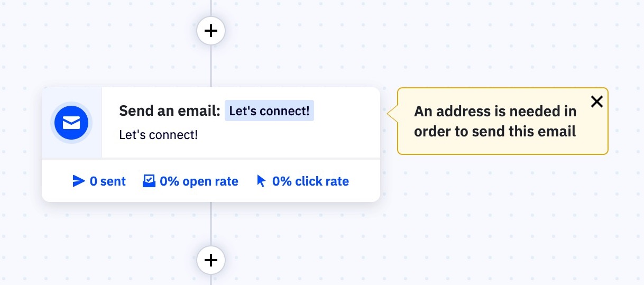
Task: Click the paper plane sent icon
Action: coord(79,181)
